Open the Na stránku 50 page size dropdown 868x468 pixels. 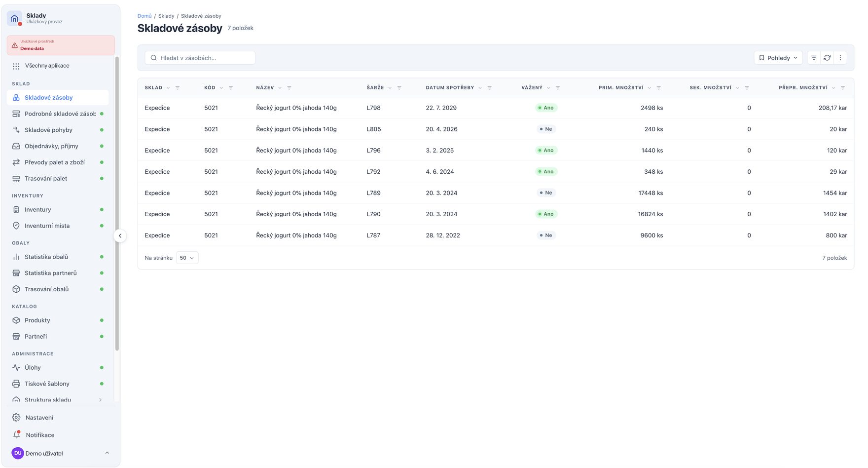coord(187,258)
